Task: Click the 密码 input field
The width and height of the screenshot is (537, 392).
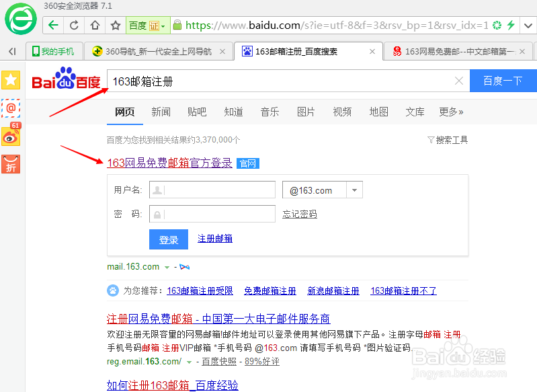Action: tap(212, 214)
